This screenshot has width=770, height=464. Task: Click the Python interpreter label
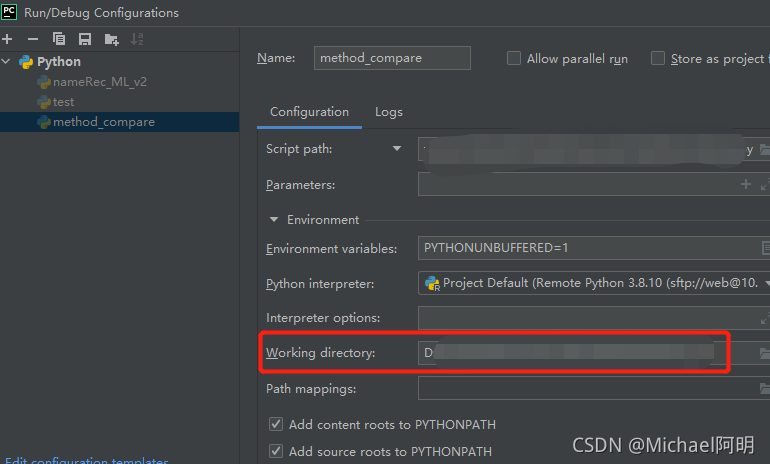(x=320, y=284)
